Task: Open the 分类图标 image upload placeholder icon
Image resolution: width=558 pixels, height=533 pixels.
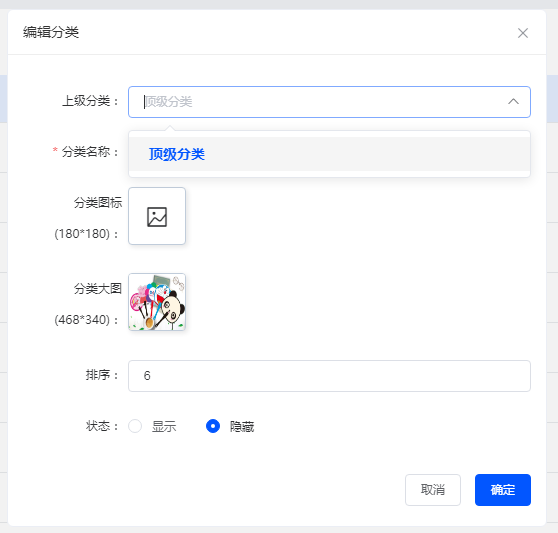Action: point(157,216)
